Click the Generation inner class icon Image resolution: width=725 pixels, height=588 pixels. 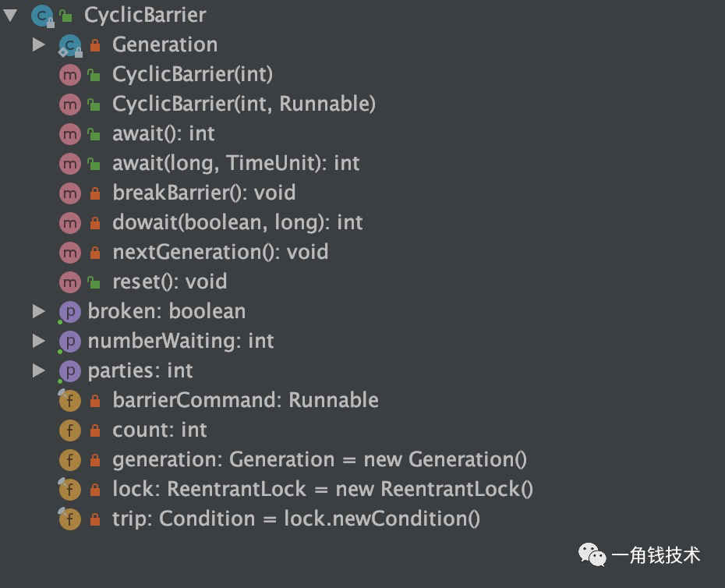[70, 45]
